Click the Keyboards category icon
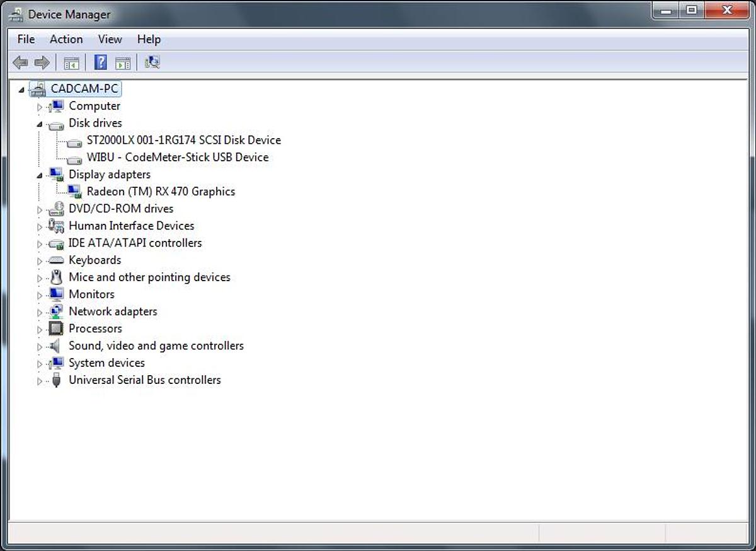Image resolution: width=756 pixels, height=551 pixels. pyautogui.click(x=56, y=260)
